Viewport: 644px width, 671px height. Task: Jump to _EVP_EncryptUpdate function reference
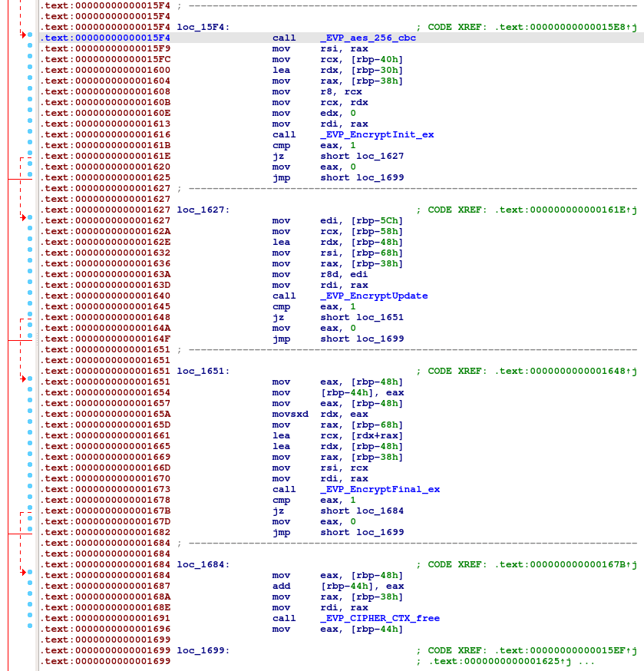click(374, 296)
